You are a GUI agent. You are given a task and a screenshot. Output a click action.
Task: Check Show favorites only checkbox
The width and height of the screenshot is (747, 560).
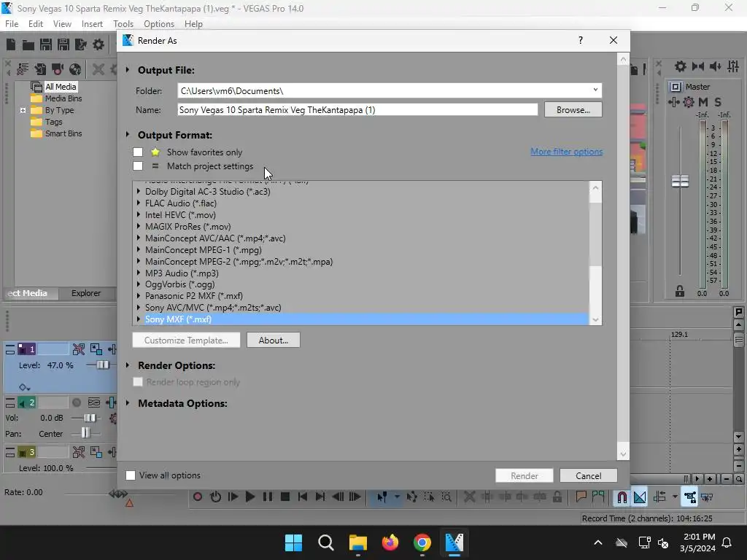coord(138,152)
